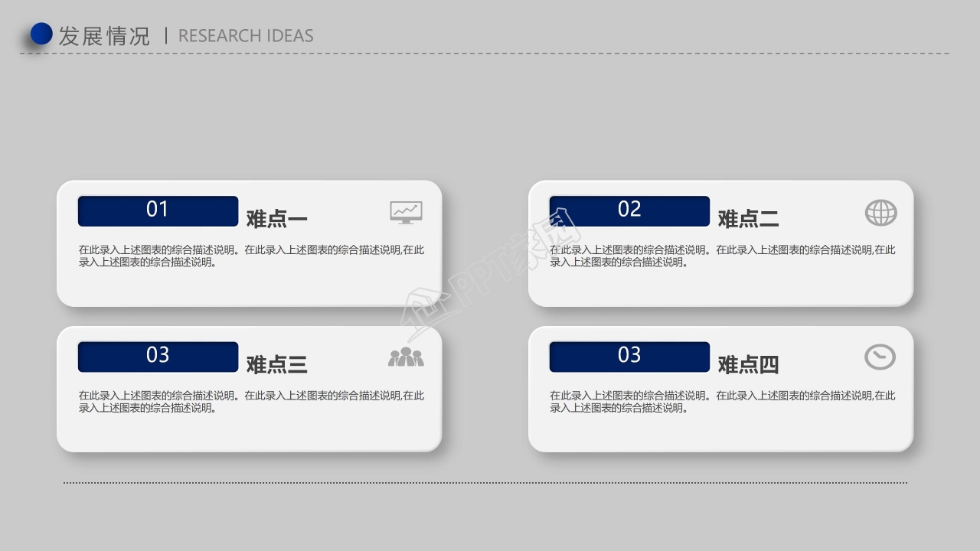Click the people group icon on 难点三 card
This screenshot has width=980, height=551.
pyautogui.click(x=407, y=356)
